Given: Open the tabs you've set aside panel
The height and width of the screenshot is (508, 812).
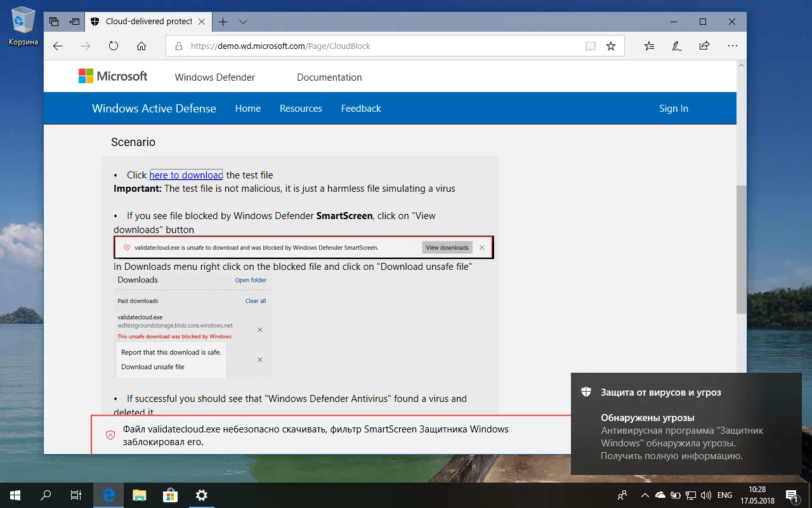Looking at the screenshot, I should (x=54, y=22).
